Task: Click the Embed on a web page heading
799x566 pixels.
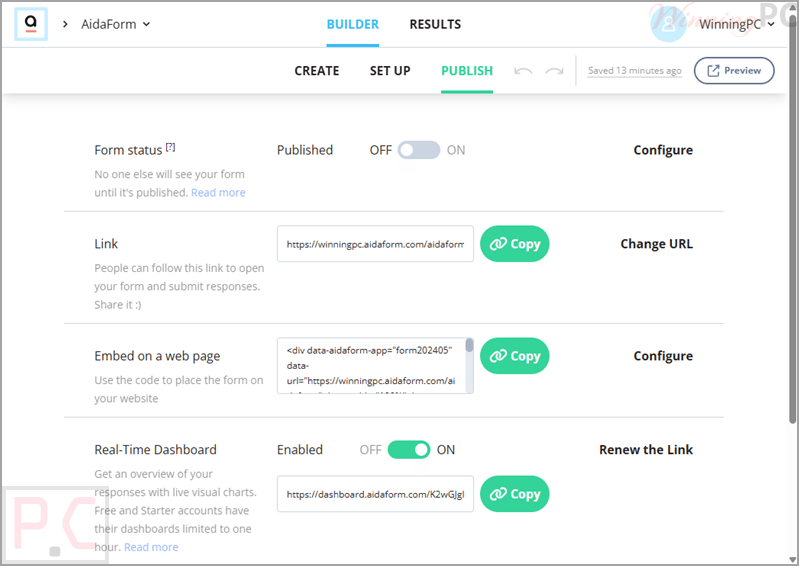Action: click(x=157, y=356)
